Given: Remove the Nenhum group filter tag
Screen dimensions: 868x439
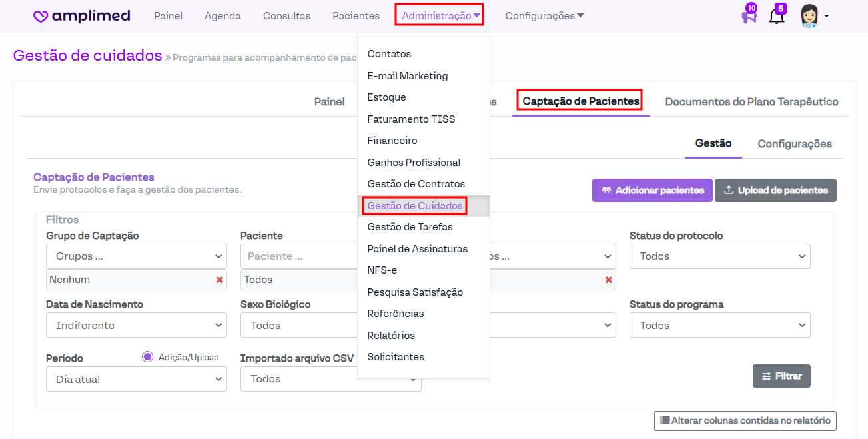Looking at the screenshot, I should point(219,280).
